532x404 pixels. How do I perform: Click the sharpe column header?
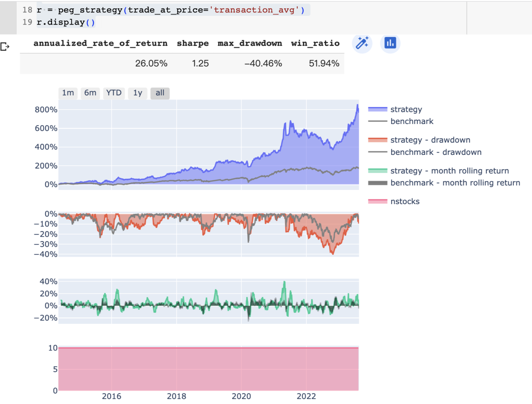point(193,43)
